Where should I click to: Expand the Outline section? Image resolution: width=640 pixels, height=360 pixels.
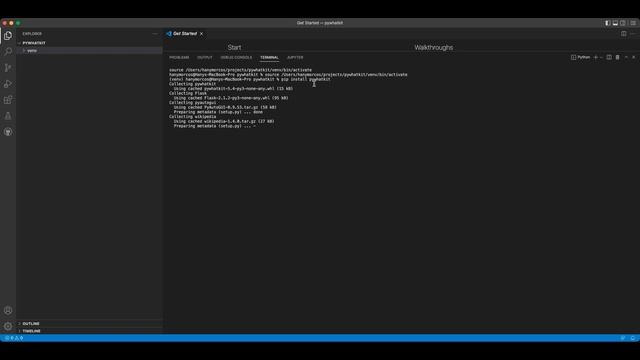click(x=89, y=324)
